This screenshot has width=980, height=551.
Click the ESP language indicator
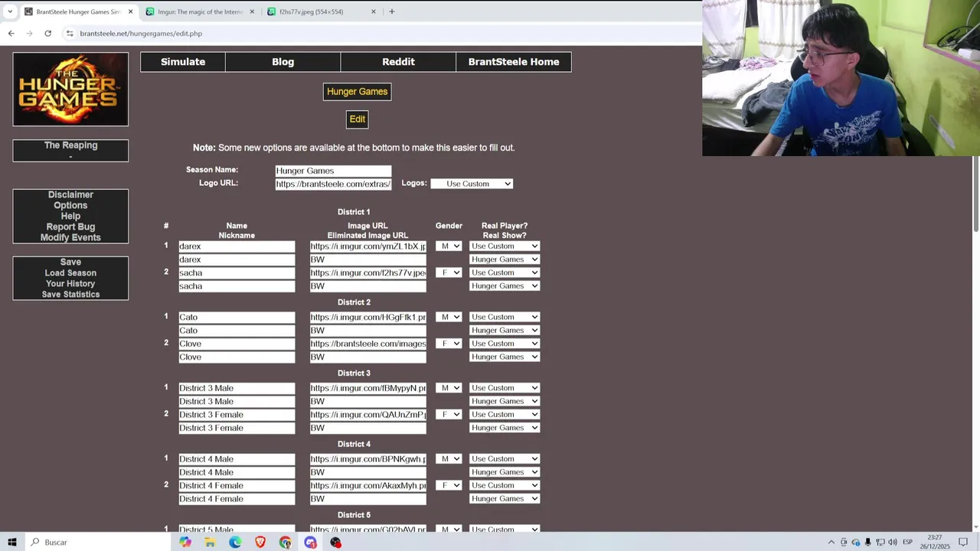907,542
